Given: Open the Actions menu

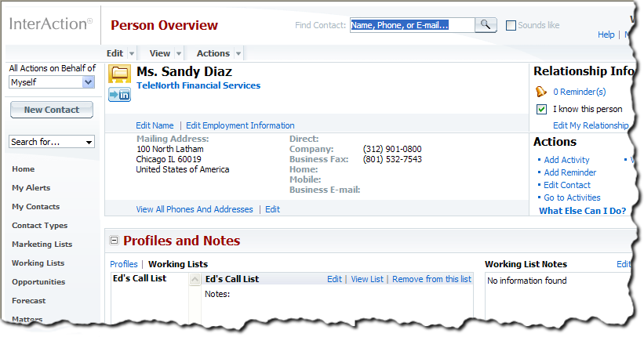Looking at the screenshot, I should tap(213, 53).
